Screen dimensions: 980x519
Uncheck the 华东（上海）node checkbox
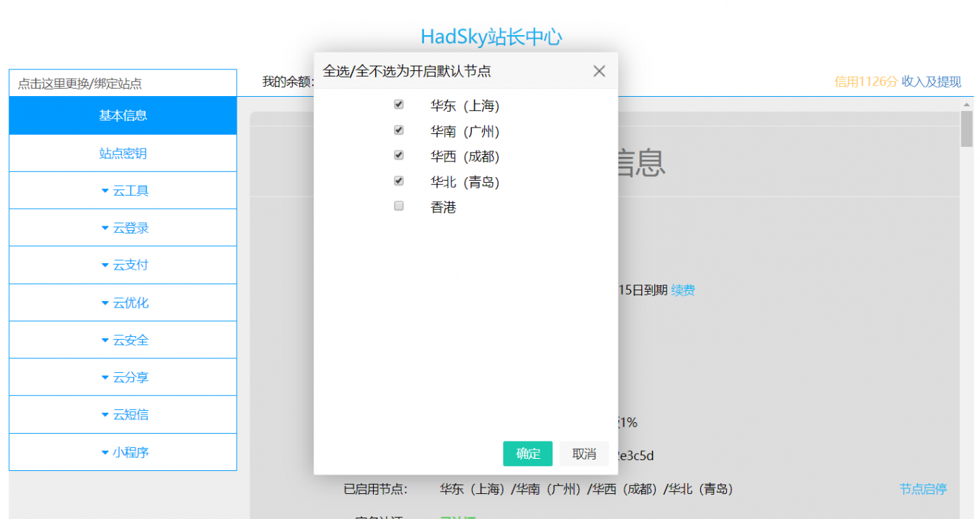[x=399, y=105]
